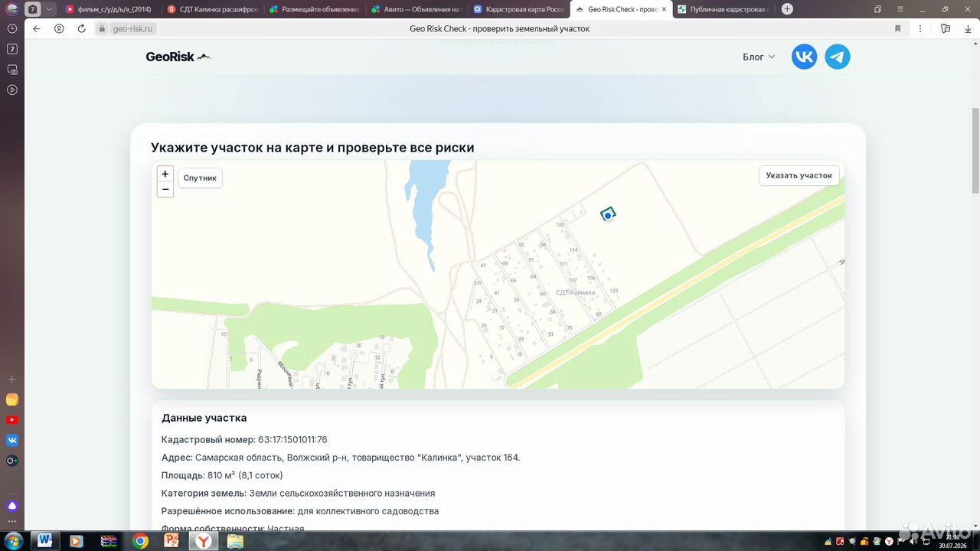The height and width of the screenshot is (551, 980).
Task: Go to GeoRisk home via logo
Action: coord(178,57)
